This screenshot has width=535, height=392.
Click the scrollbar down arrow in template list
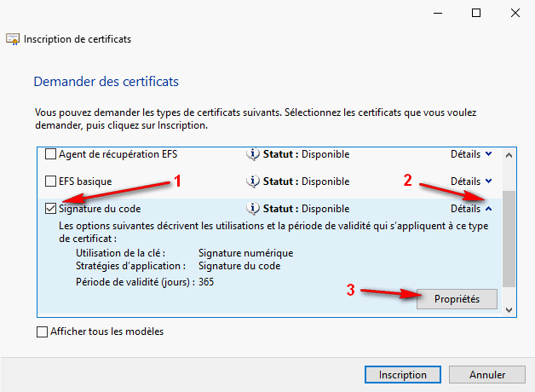509,308
